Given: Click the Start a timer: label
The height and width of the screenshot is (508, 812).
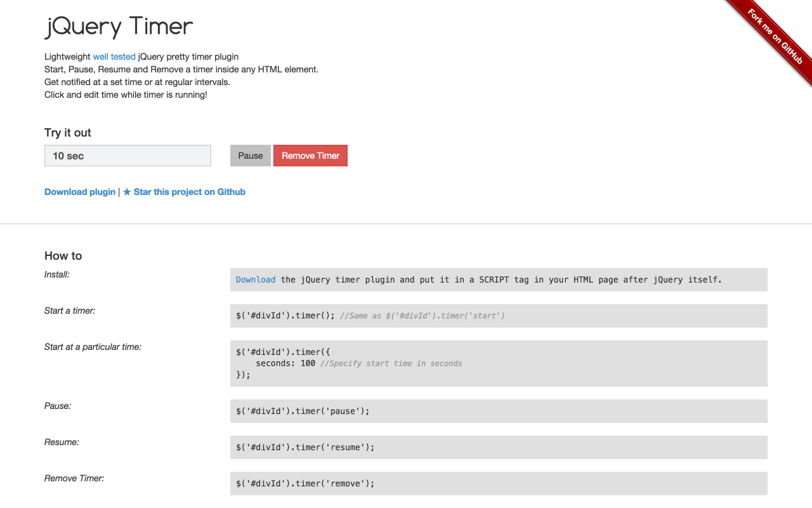Looking at the screenshot, I should pos(70,311).
